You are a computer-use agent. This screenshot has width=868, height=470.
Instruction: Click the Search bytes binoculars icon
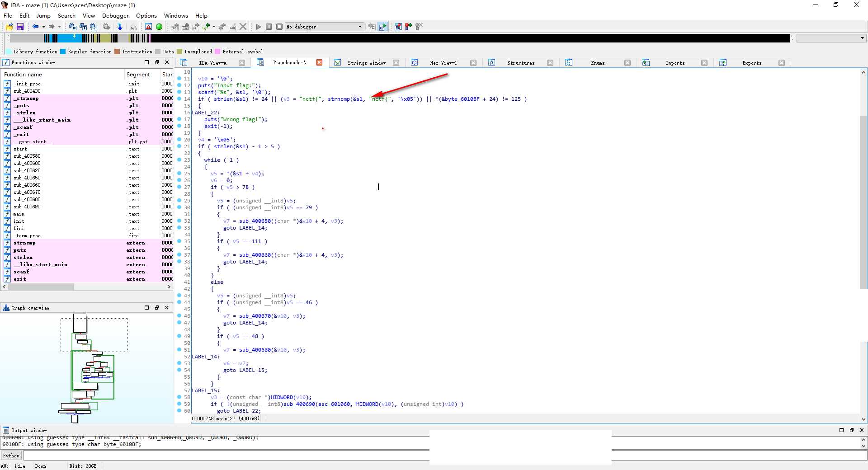94,27
